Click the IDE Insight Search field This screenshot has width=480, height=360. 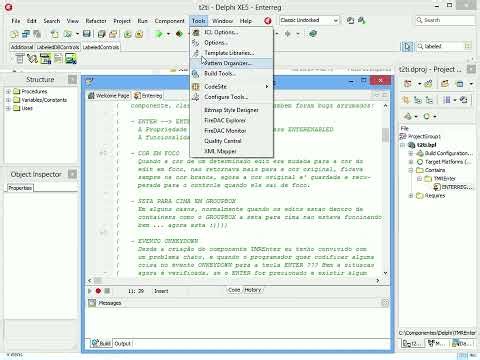point(445,20)
